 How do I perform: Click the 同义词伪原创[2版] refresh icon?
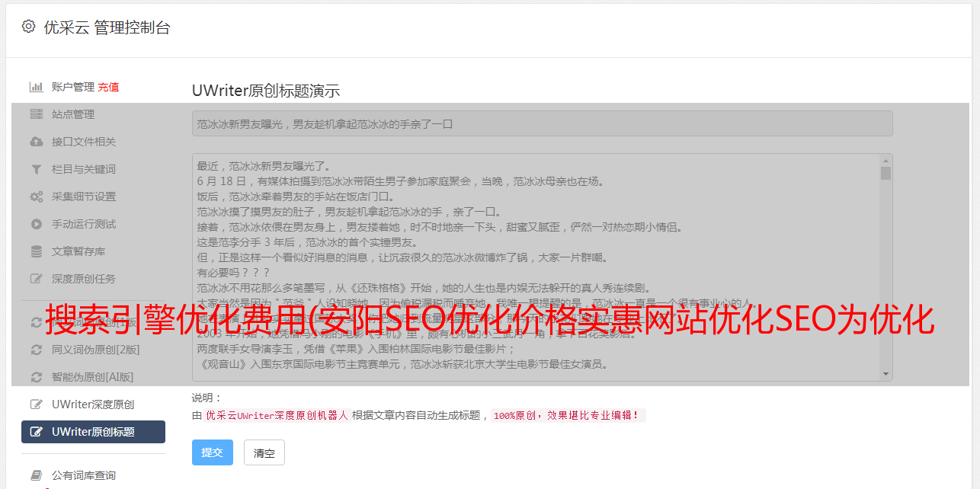coord(36,350)
